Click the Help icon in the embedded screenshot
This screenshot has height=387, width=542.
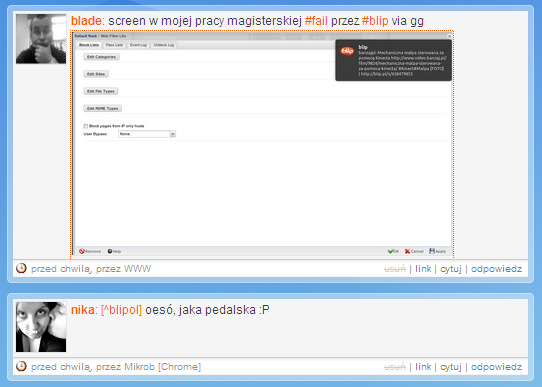pos(110,251)
